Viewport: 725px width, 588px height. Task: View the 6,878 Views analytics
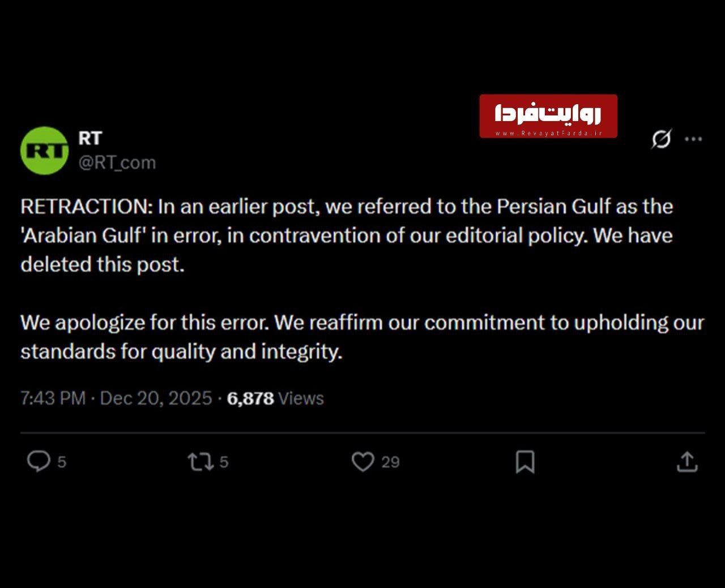[275, 398]
